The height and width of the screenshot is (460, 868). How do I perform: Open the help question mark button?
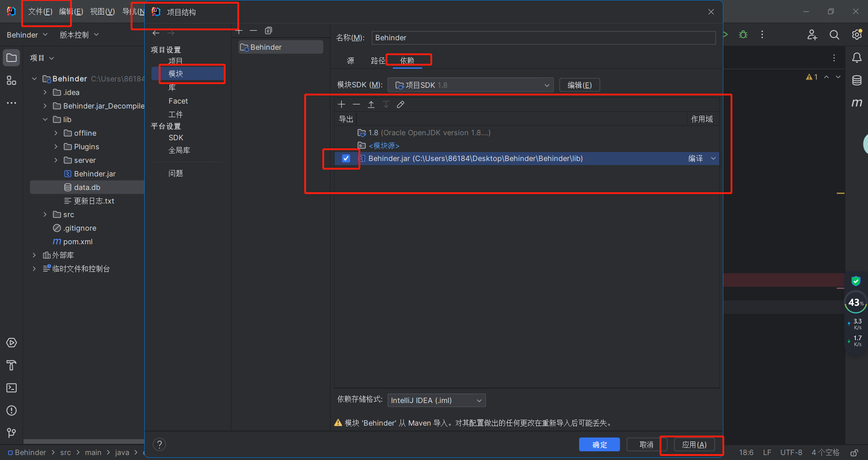coord(159,445)
